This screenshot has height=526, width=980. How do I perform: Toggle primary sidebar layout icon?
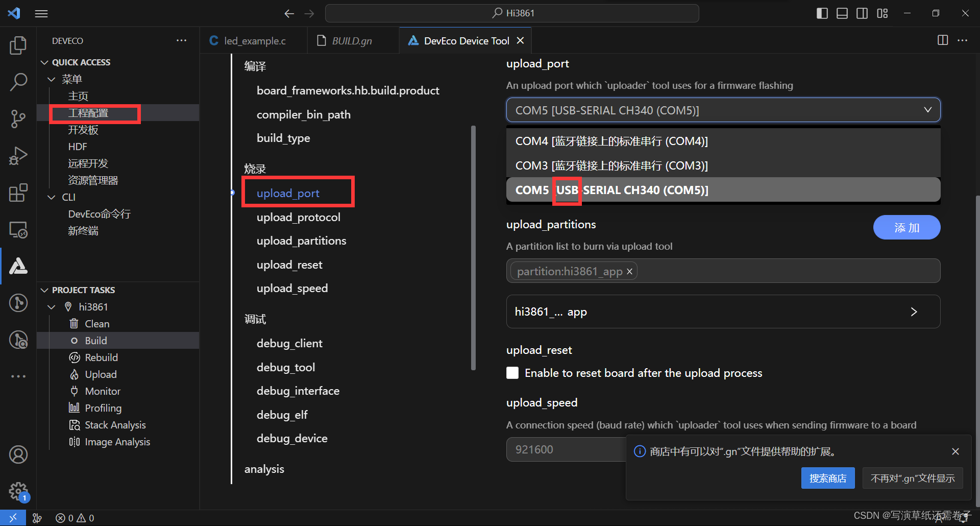point(822,13)
